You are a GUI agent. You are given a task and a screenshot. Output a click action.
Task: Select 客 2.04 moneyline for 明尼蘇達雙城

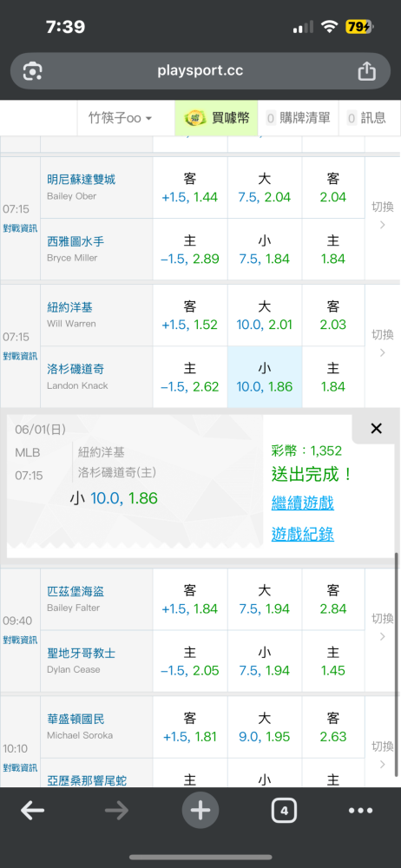(x=333, y=187)
